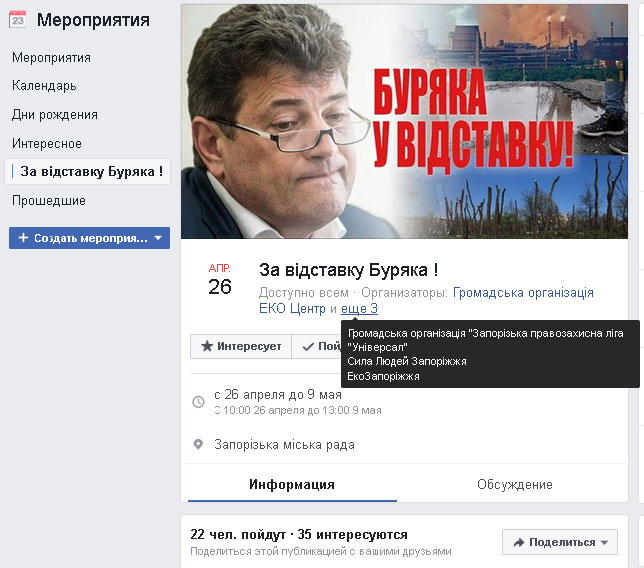The width and height of the screenshot is (644, 568).
Task: Go to Прошедшие events in sidebar
Action: pos(48,200)
